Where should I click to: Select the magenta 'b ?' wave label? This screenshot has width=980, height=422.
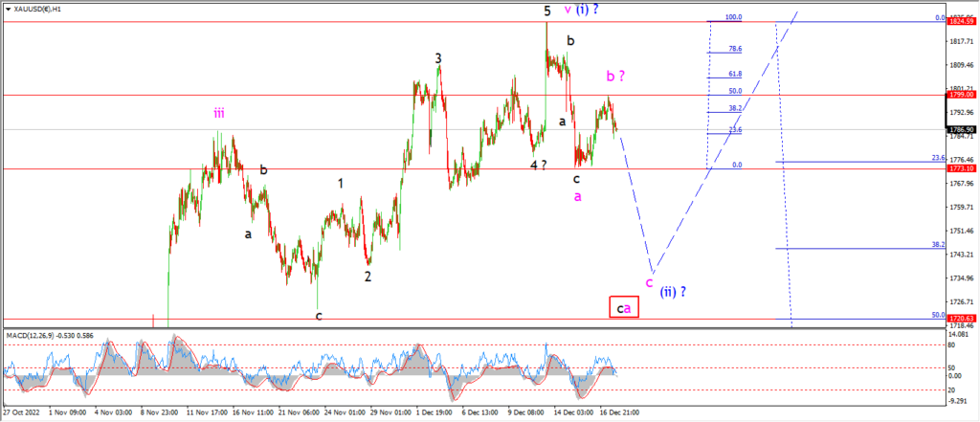click(x=615, y=77)
